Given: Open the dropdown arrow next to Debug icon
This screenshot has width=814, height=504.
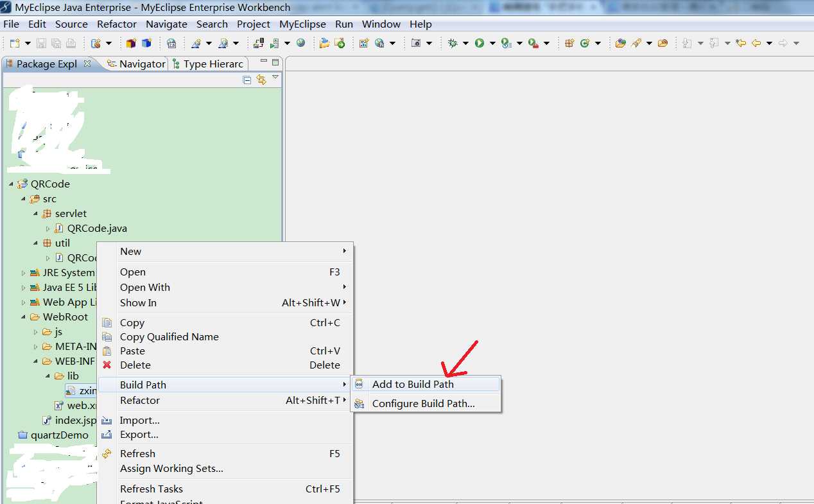Looking at the screenshot, I should point(465,43).
